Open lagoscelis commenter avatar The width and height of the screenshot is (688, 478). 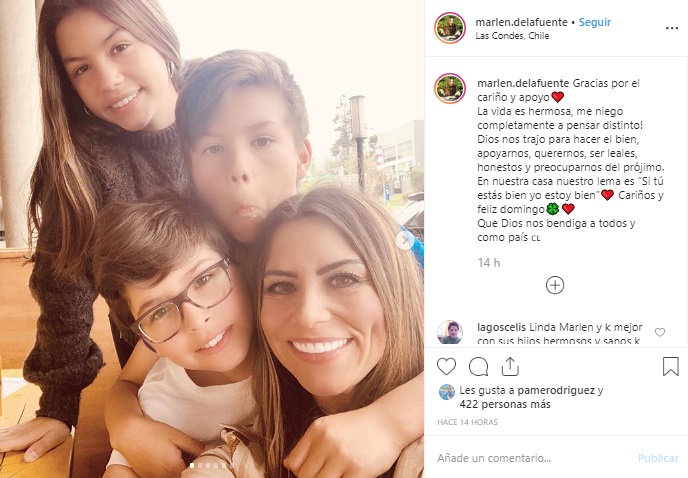coord(450,332)
